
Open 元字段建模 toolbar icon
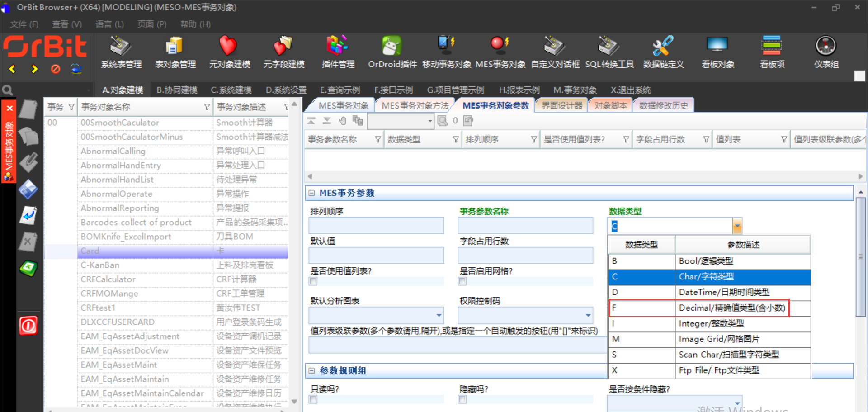pos(283,46)
